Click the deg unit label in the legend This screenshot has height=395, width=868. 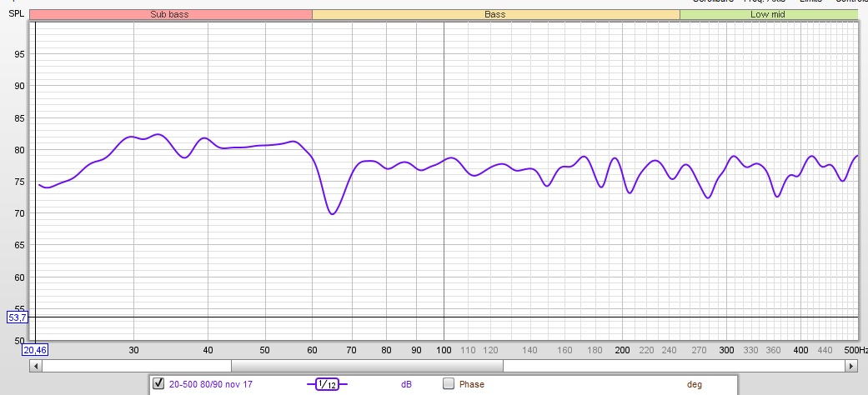coord(695,384)
